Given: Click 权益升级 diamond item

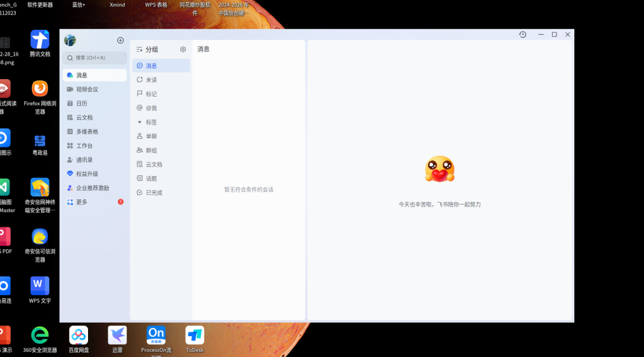Looking at the screenshot, I should (87, 174).
